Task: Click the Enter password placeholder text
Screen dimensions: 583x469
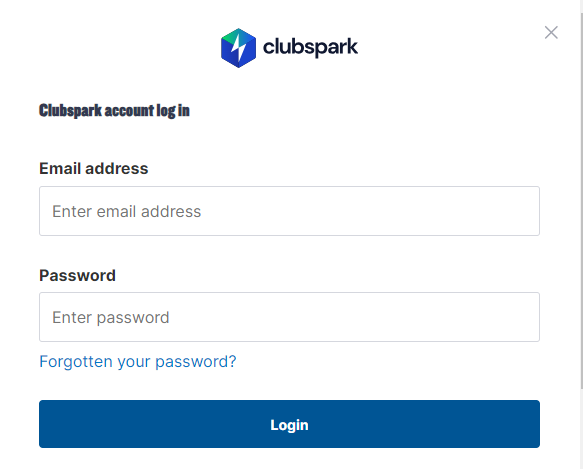Action: [x=110, y=318]
